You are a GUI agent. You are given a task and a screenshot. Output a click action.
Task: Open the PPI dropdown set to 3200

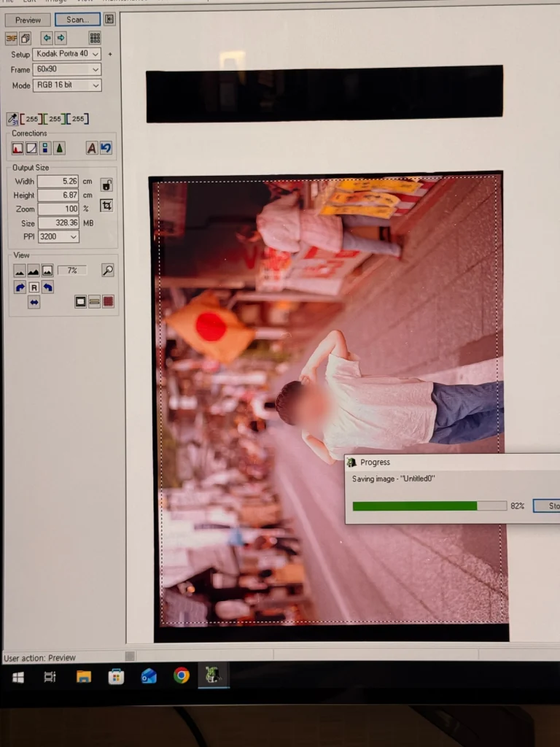pos(58,237)
